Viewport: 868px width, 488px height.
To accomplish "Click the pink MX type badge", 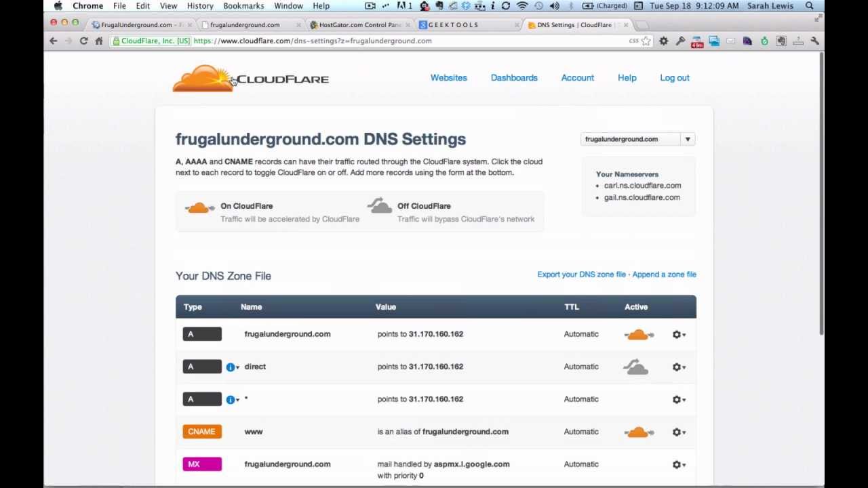I will (x=202, y=464).
